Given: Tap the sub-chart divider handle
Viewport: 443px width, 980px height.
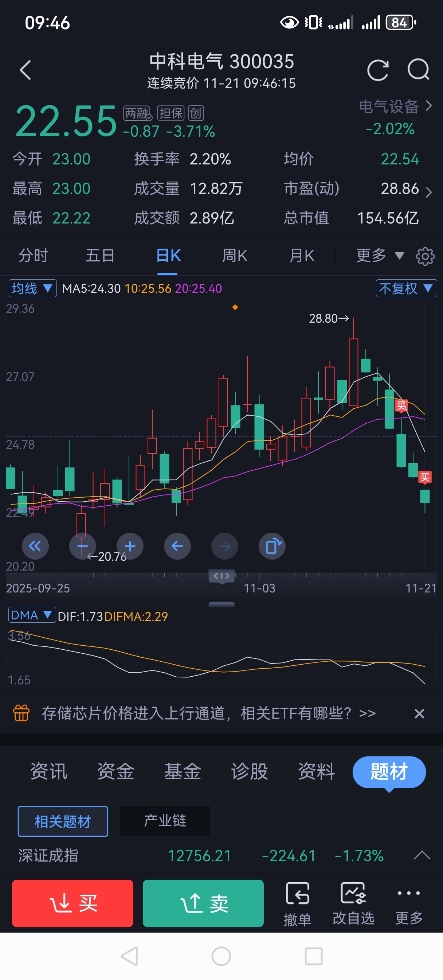Looking at the screenshot, I should tap(222, 604).
